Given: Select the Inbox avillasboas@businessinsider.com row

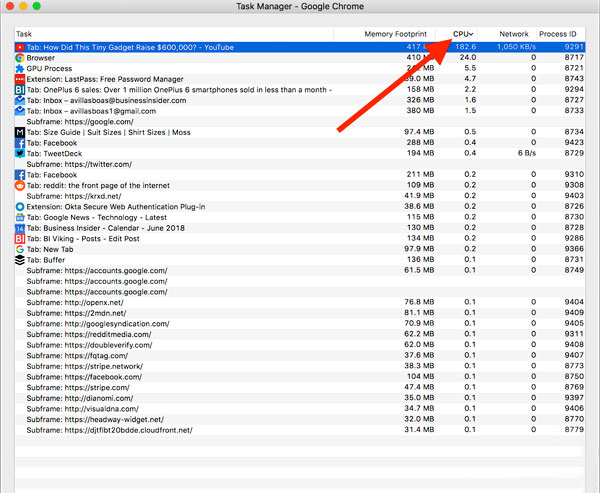Looking at the screenshot, I should (300, 100).
